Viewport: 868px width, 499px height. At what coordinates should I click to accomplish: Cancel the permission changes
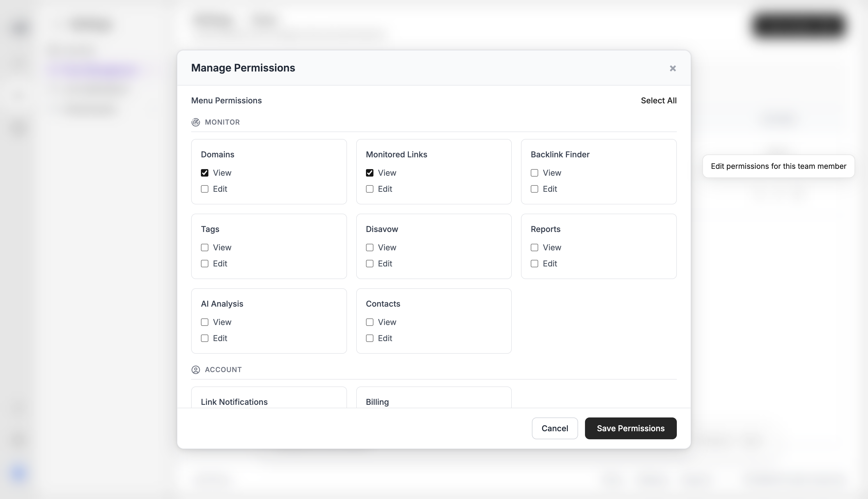pyautogui.click(x=555, y=428)
